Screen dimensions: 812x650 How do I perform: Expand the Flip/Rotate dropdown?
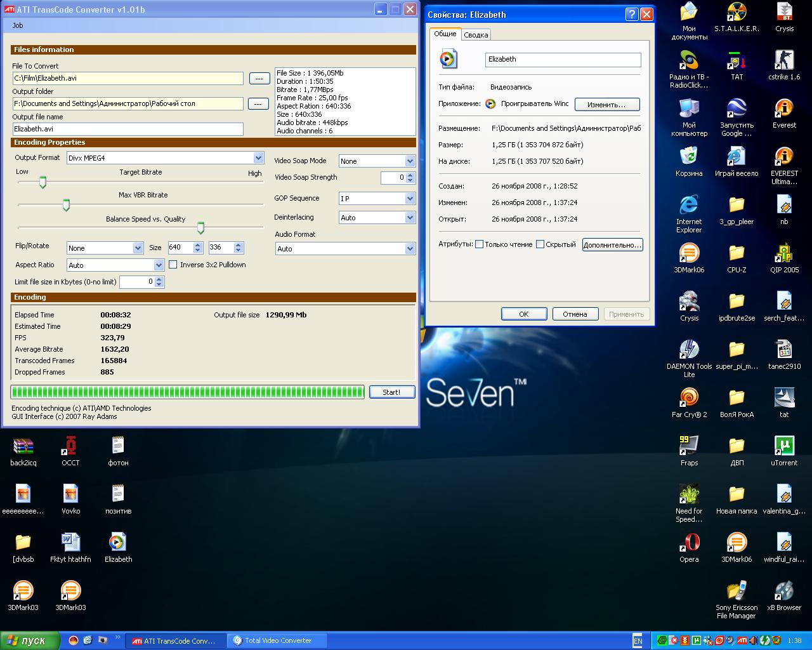tap(138, 248)
